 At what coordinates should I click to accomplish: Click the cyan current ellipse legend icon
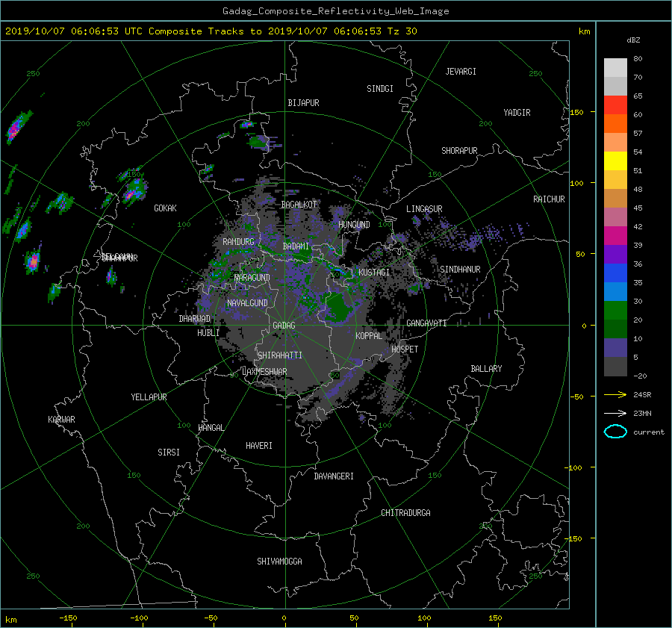click(x=615, y=432)
